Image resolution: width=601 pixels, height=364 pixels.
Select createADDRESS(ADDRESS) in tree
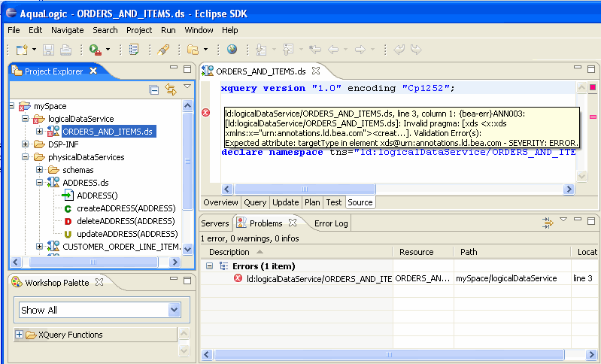[x=126, y=208]
